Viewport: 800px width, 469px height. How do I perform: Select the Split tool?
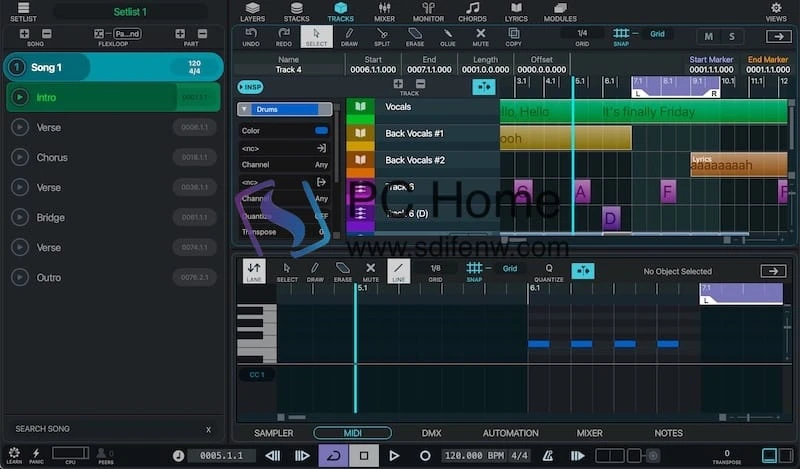(382, 37)
